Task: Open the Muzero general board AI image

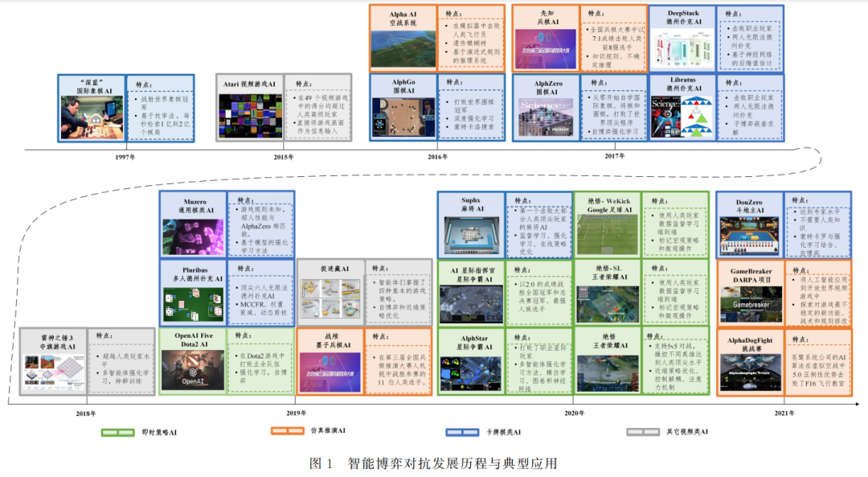Action: coord(193,237)
